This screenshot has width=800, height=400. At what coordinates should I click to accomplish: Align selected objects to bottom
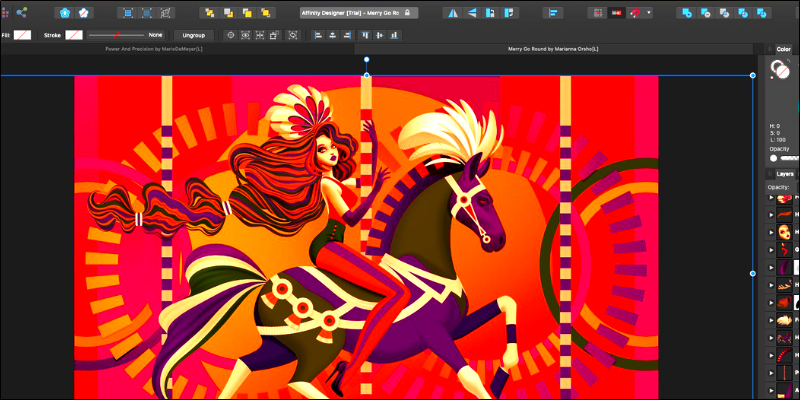coord(394,35)
